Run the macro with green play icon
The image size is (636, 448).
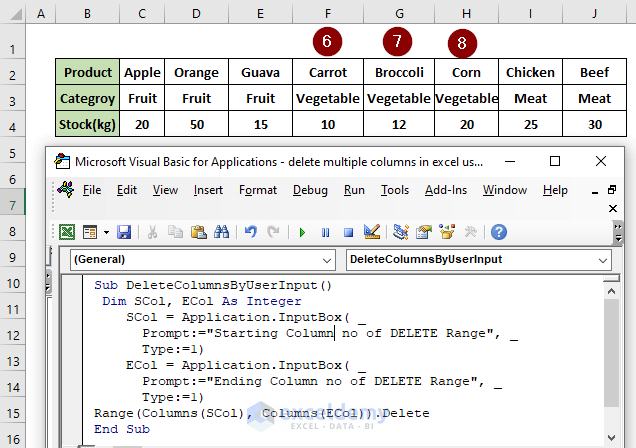[302, 232]
